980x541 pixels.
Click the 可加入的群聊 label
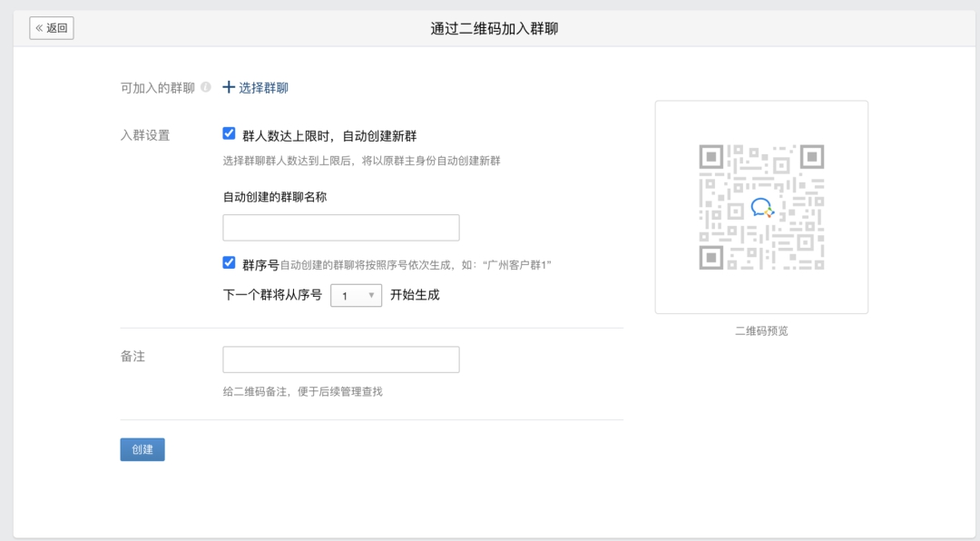[x=158, y=88]
